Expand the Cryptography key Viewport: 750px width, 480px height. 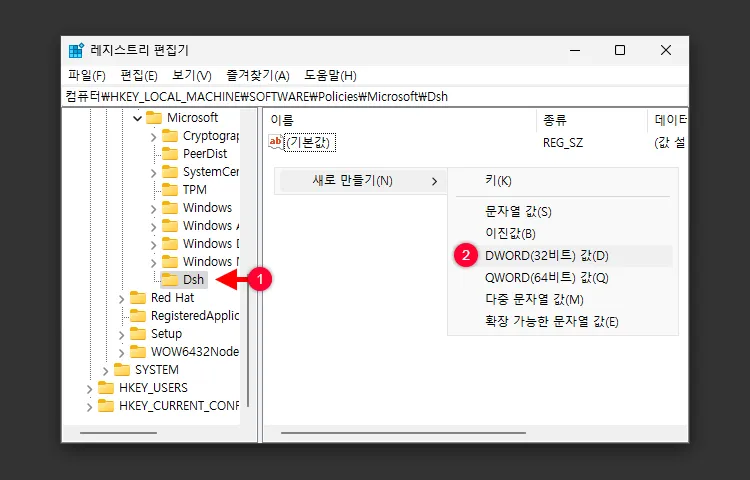(153, 137)
